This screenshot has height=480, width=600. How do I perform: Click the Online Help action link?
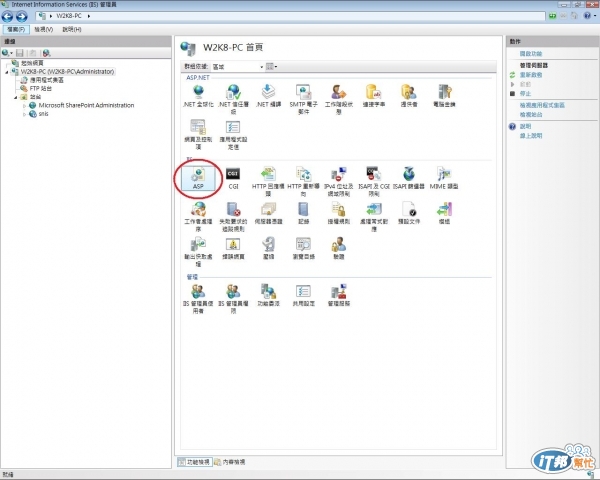point(530,136)
